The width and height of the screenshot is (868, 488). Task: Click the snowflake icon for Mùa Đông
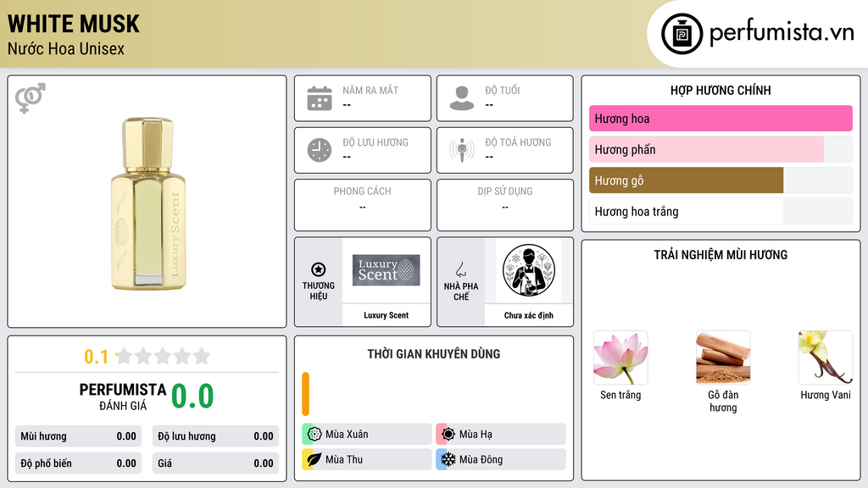[448, 459]
